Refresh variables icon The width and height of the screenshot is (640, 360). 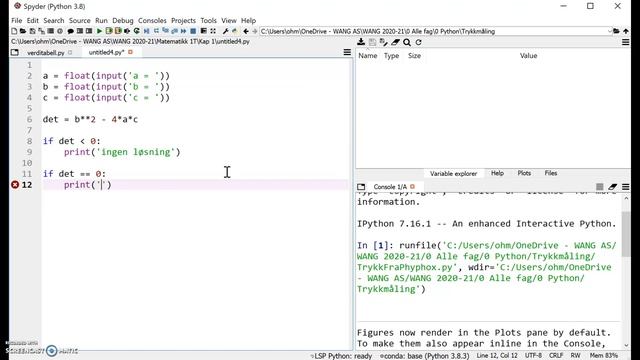(418, 42)
